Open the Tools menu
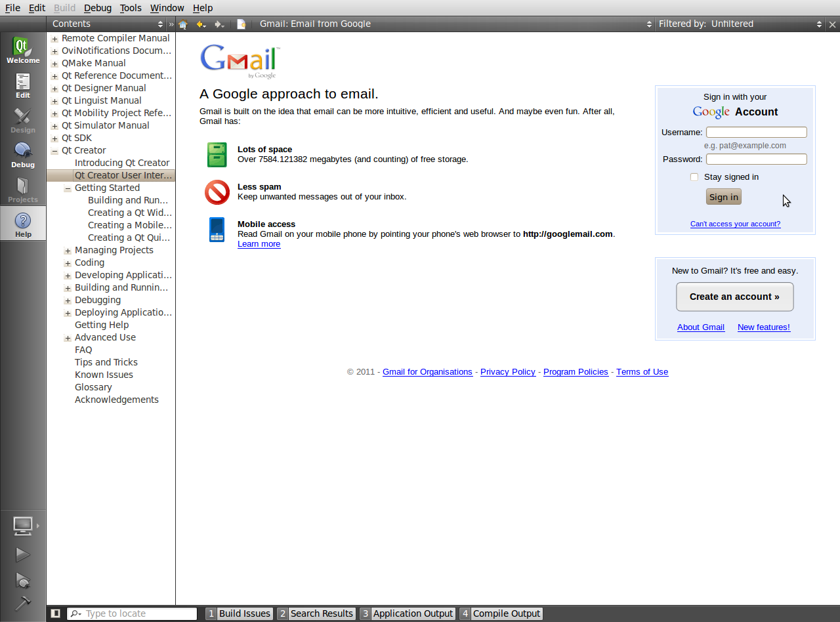 point(131,8)
